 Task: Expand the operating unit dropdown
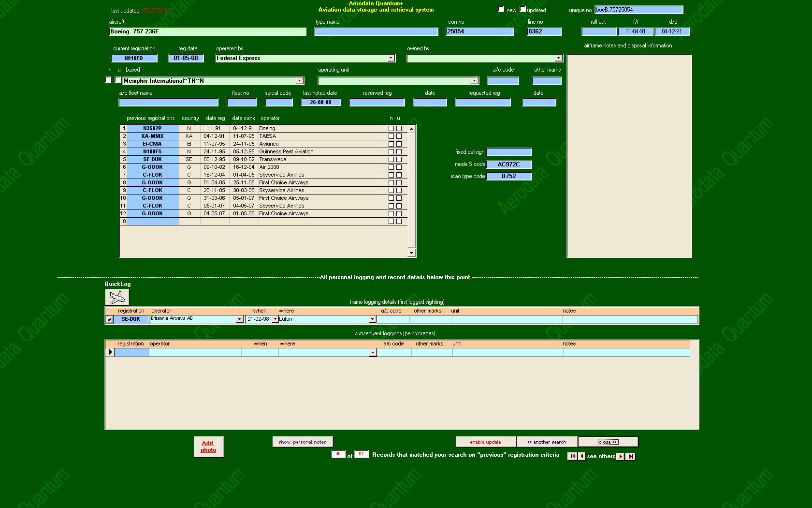click(474, 81)
